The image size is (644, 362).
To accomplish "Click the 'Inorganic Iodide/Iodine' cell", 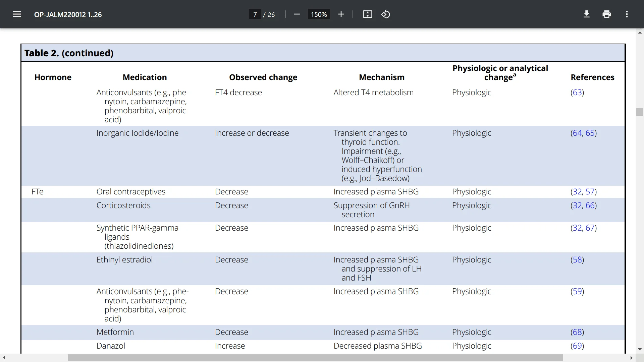I will [138, 133].
